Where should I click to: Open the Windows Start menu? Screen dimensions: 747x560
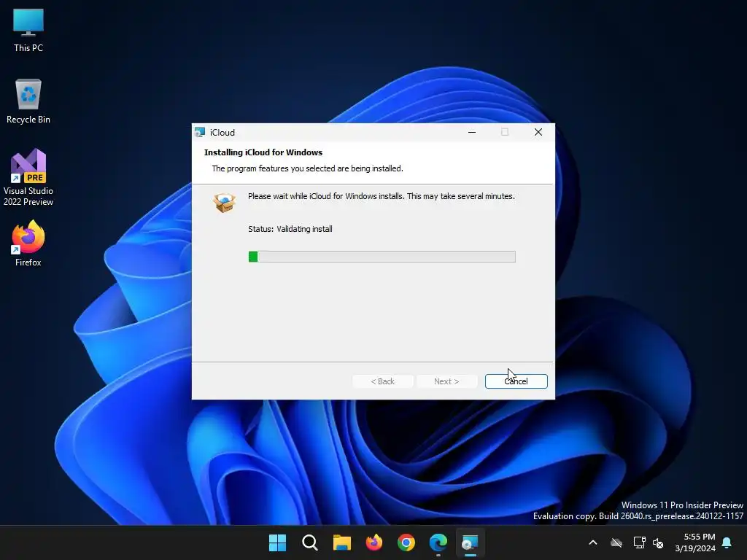[277, 542]
